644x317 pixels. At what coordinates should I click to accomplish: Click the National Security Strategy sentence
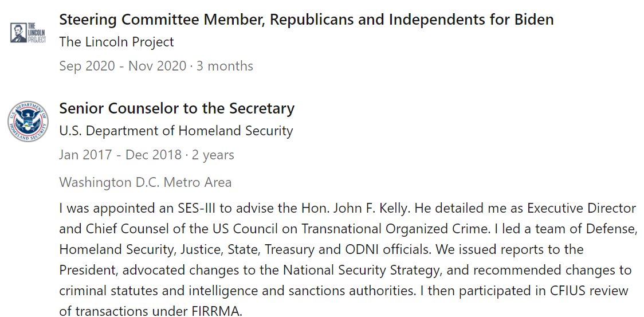tap(345, 270)
